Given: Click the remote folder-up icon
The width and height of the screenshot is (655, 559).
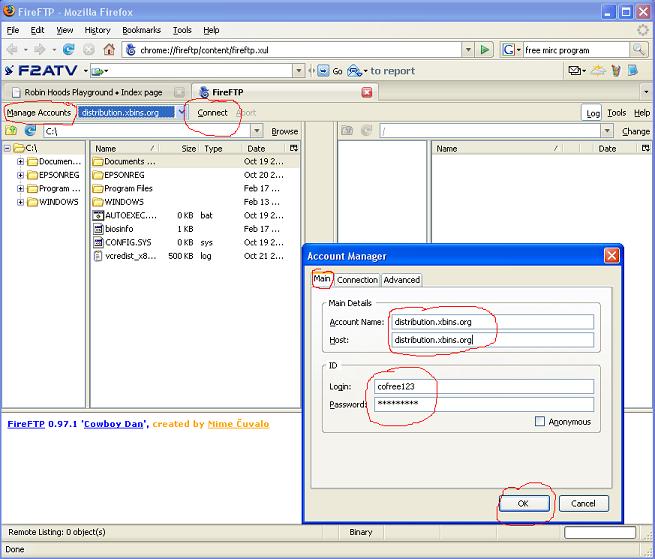Looking at the screenshot, I should tap(347, 131).
